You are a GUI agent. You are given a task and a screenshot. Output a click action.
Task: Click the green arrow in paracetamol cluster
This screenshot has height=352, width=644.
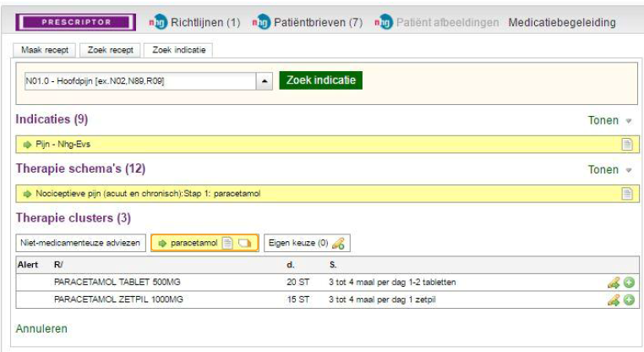tap(162, 243)
